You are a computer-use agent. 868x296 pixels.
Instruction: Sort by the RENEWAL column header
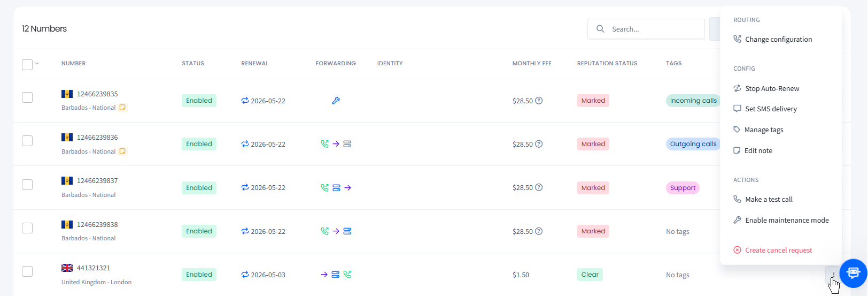255,63
